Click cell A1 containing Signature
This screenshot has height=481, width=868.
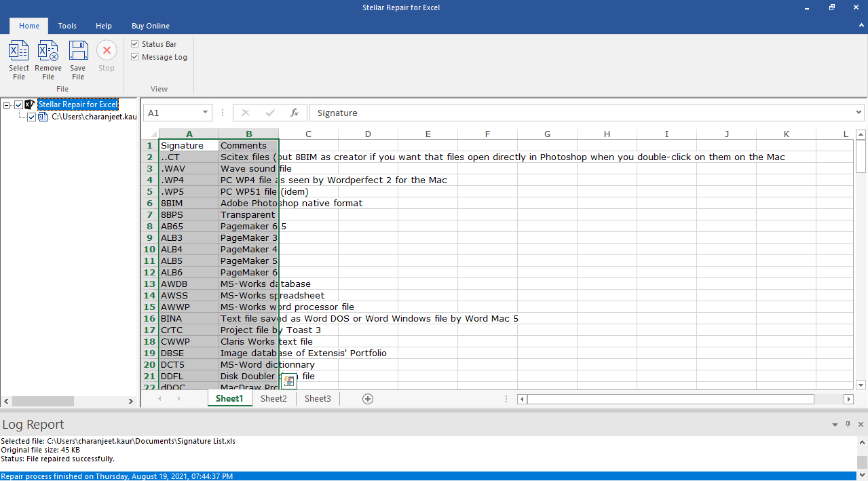(x=189, y=145)
